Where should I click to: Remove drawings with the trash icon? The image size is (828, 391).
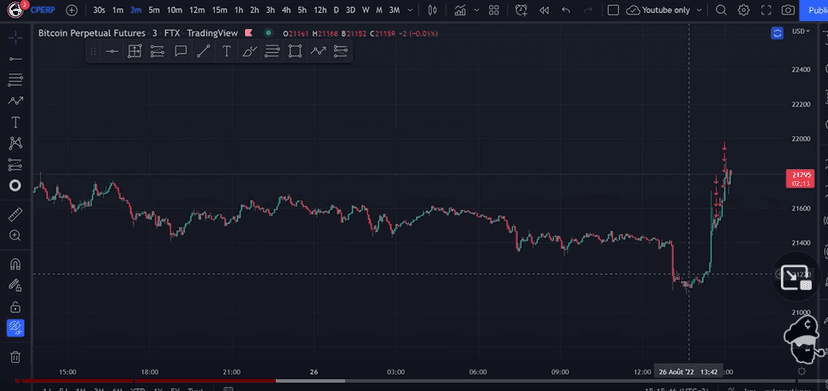pyautogui.click(x=15, y=357)
